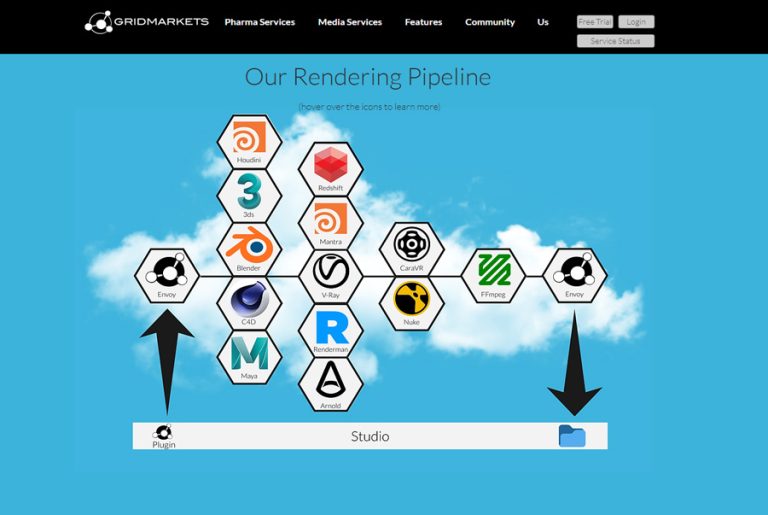Click the Renderman icon

tap(330, 329)
